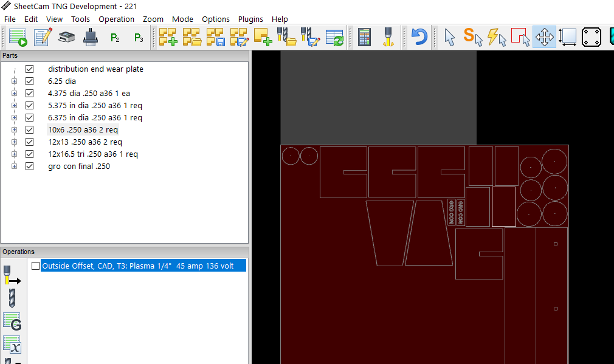Open the Operation menu

[116, 19]
